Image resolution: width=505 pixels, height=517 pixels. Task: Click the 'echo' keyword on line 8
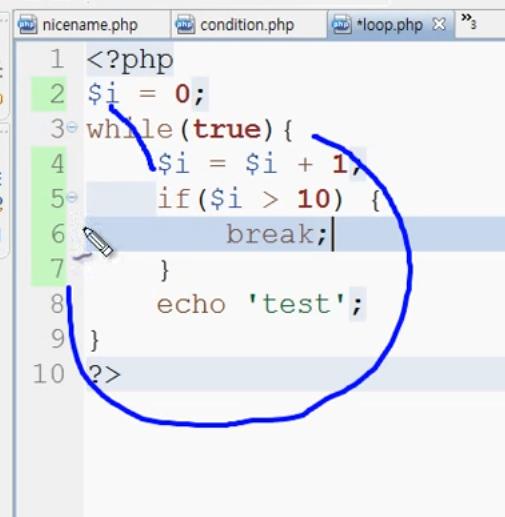191,304
